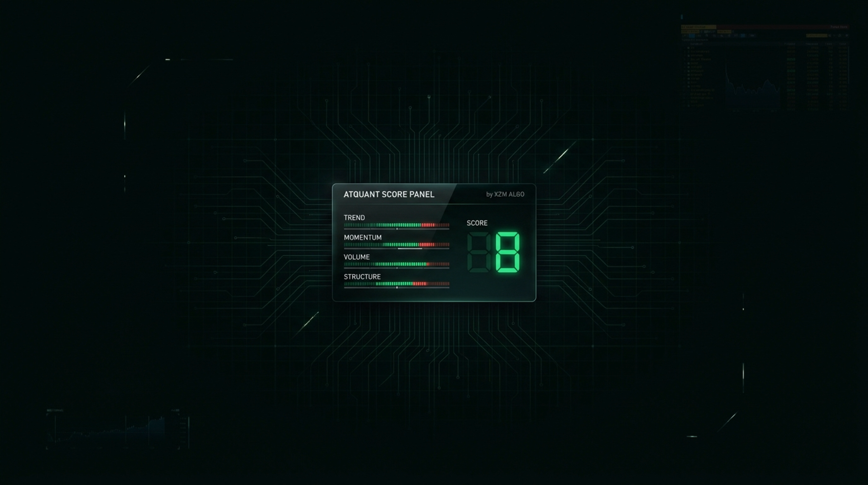Click the lit green digit 8

pyautogui.click(x=508, y=252)
